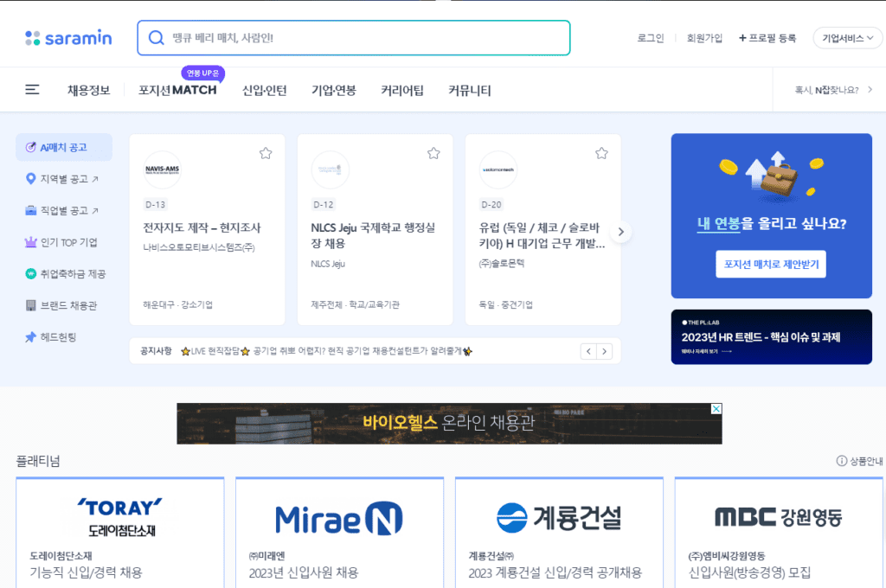Bookmark the 솔로몬텍 유럽 job with star
This screenshot has height=588, width=886.
[x=601, y=153]
